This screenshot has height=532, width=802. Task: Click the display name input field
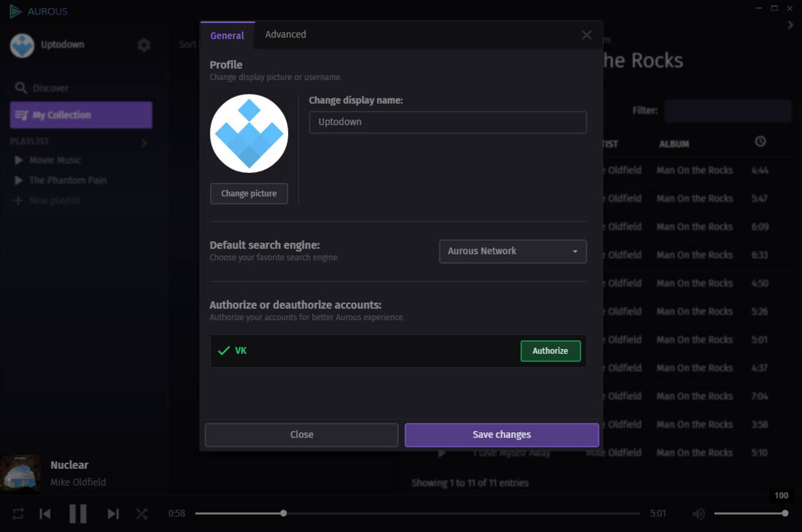point(447,122)
